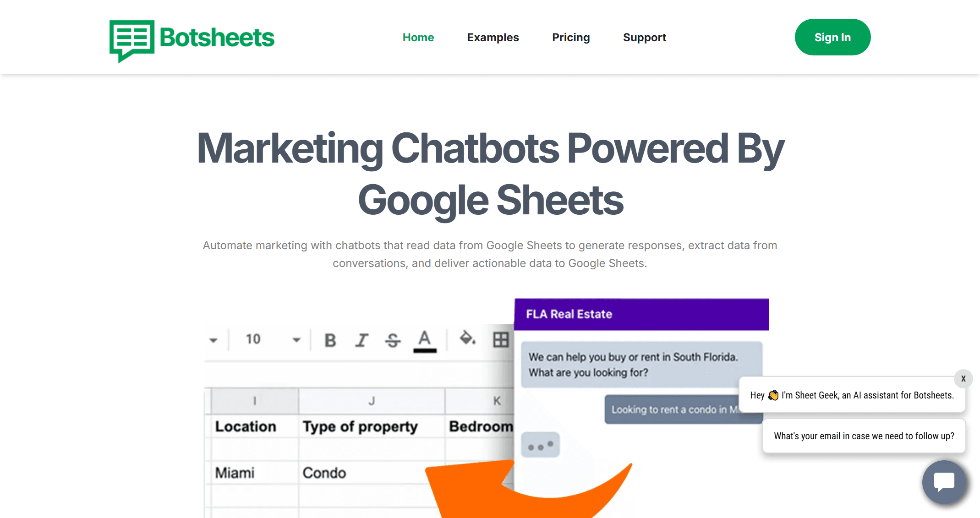Click the Strikethrough icon in sheet toolbar
980x518 pixels.
point(393,340)
